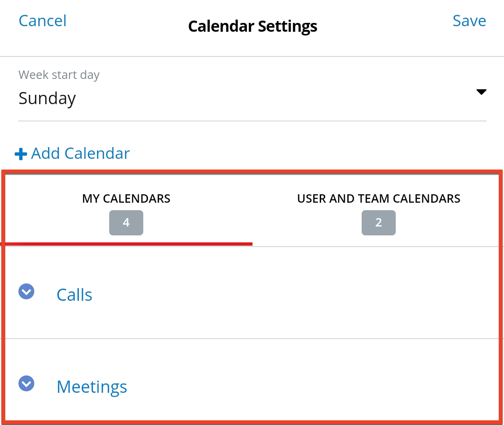Select the Sunday week start value
The image size is (504, 425).
47,99
